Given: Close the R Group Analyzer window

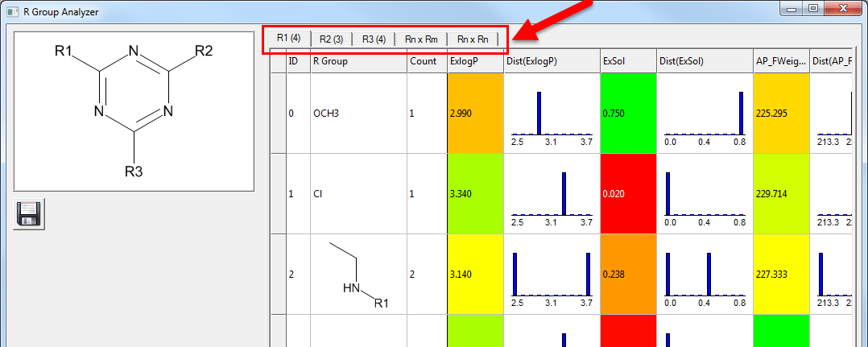Looking at the screenshot, I should [844, 8].
